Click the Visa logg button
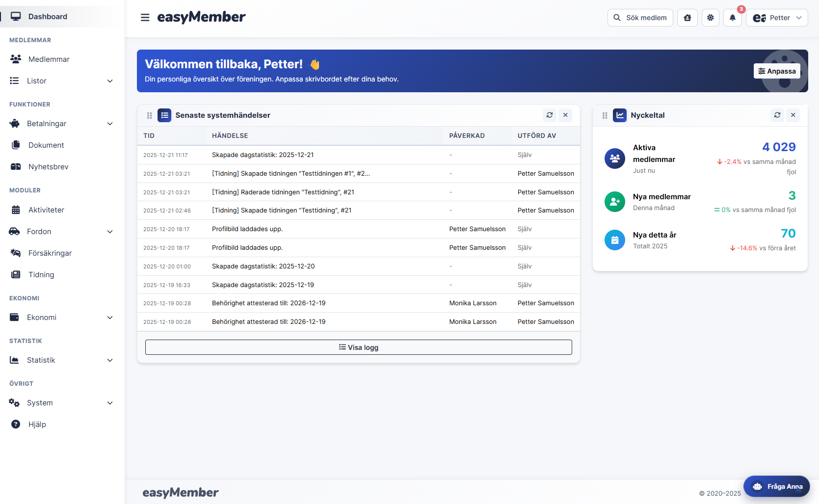Screen dimensions: 819x504 pyautogui.click(x=358, y=347)
